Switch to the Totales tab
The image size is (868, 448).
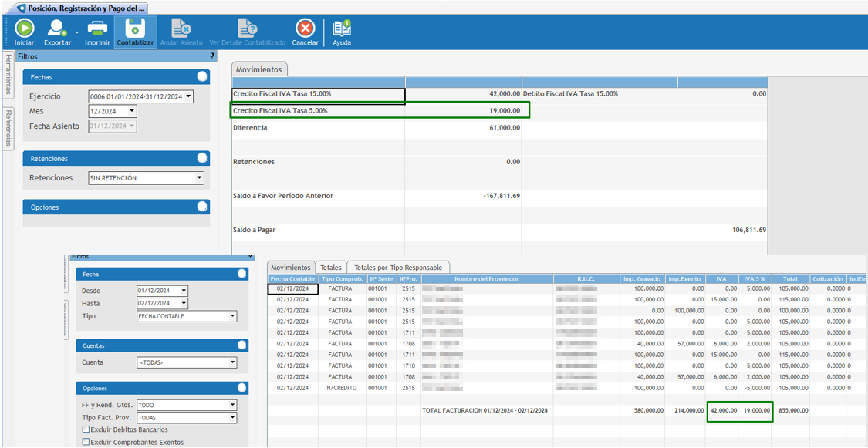[331, 268]
